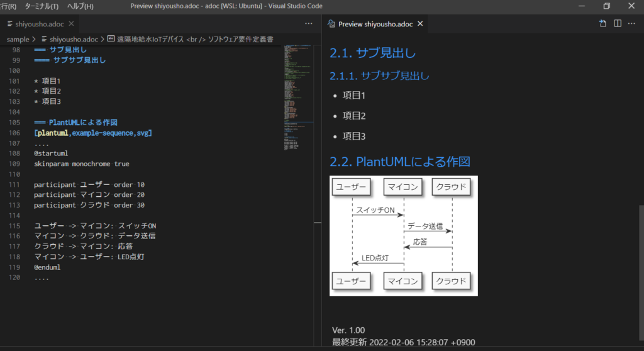The height and width of the screenshot is (351, 644).
Task: Click the code minimap in the editor
Action: [298, 94]
